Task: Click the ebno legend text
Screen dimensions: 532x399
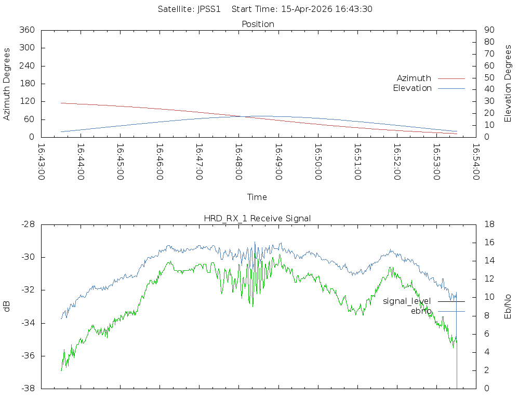Action: [x=421, y=311]
